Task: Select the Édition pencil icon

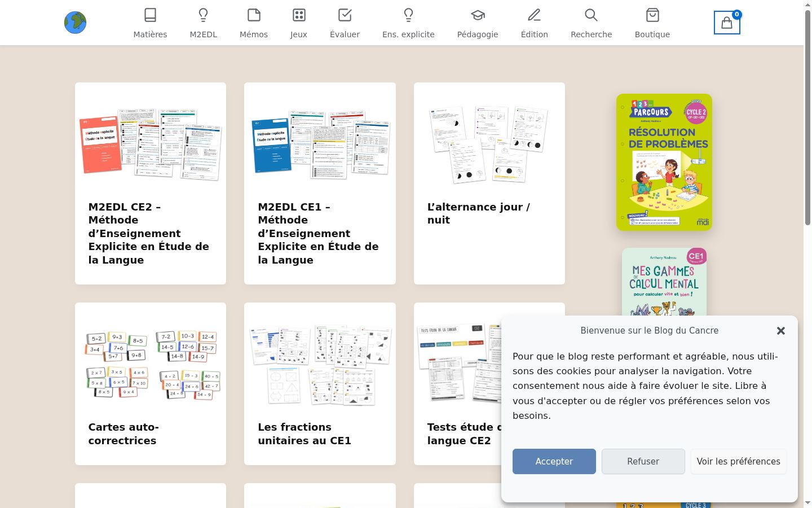Action: pos(535,15)
